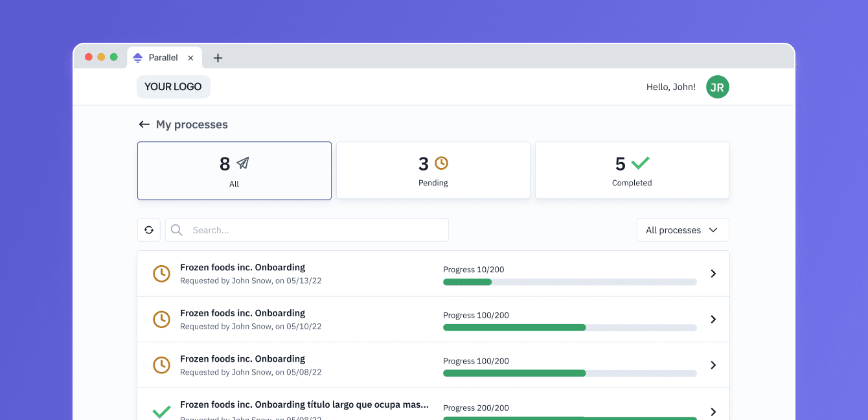Click the Hello, John! greeting
Screen dimensions: 868x420
[x=671, y=87]
